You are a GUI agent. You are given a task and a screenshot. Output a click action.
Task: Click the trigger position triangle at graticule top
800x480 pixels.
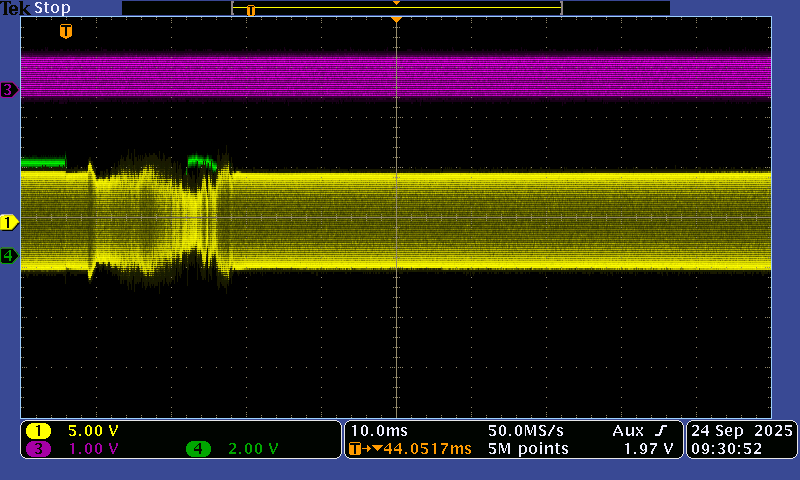pyautogui.click(x=397, y=20)
